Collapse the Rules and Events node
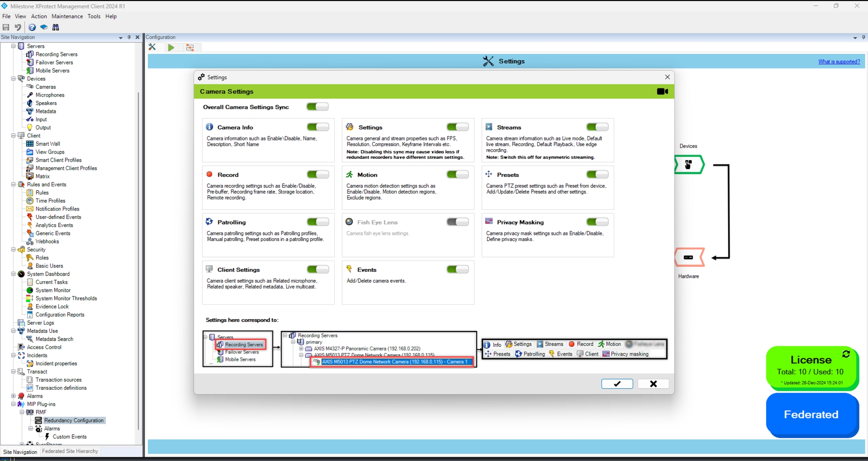Viewport: 868px width, 461px height. coord(14,185)
